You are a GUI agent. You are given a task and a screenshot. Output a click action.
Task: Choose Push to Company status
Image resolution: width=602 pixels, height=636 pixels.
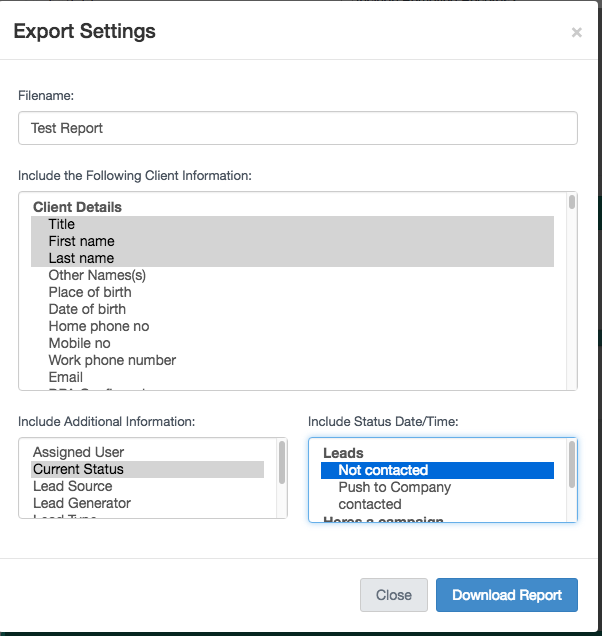click(394, 487)
